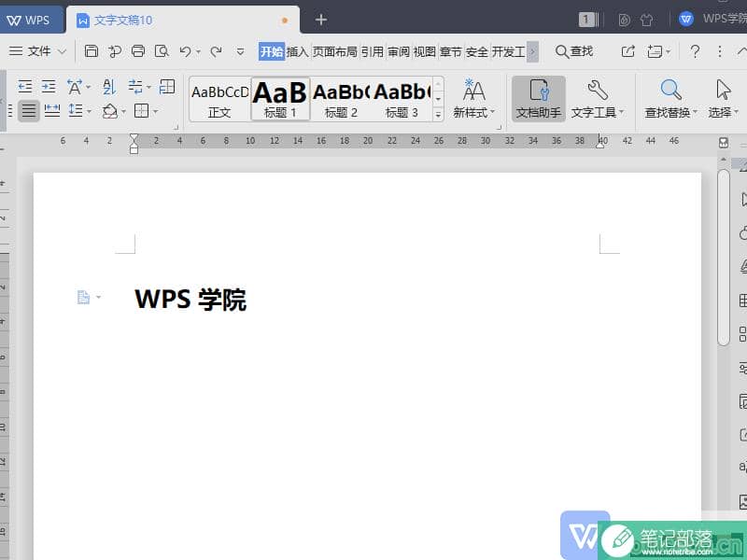Open the borders dropdown arrow
The image size is (747, 560).
[x=155, y=111]
